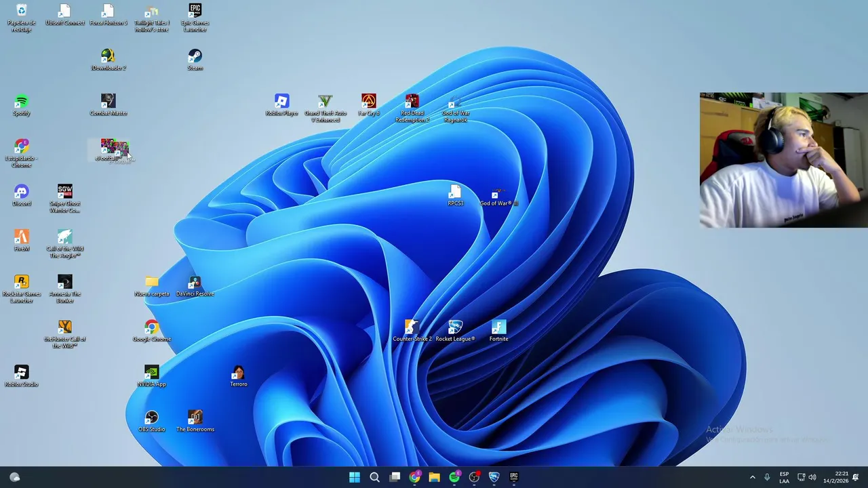Select the Terroro desktop icon
Image resolution: width=868 pixels, height=488 pixels.
238,376
